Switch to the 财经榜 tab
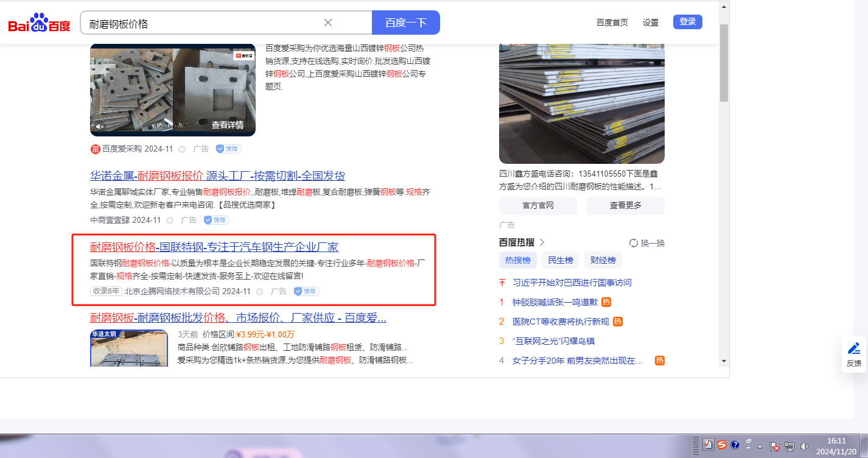Image resolution: width=868 pixels, height=458 pixels. pyautogui.click(x=603, y=261)
